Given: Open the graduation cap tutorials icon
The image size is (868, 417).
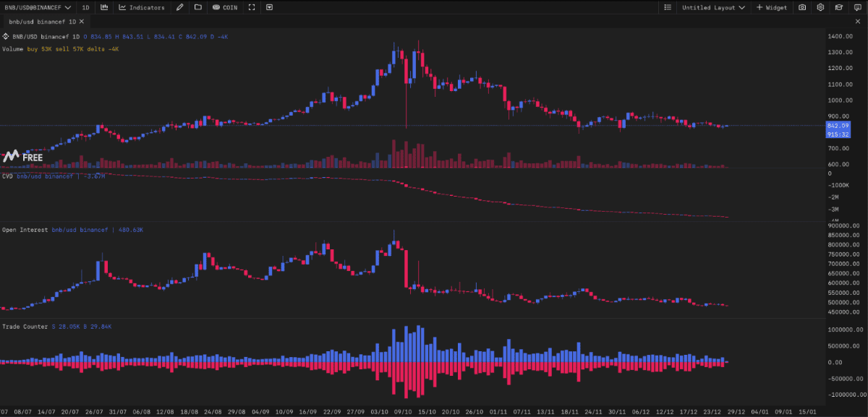Looking at the screenshot, I should point(838,7).
